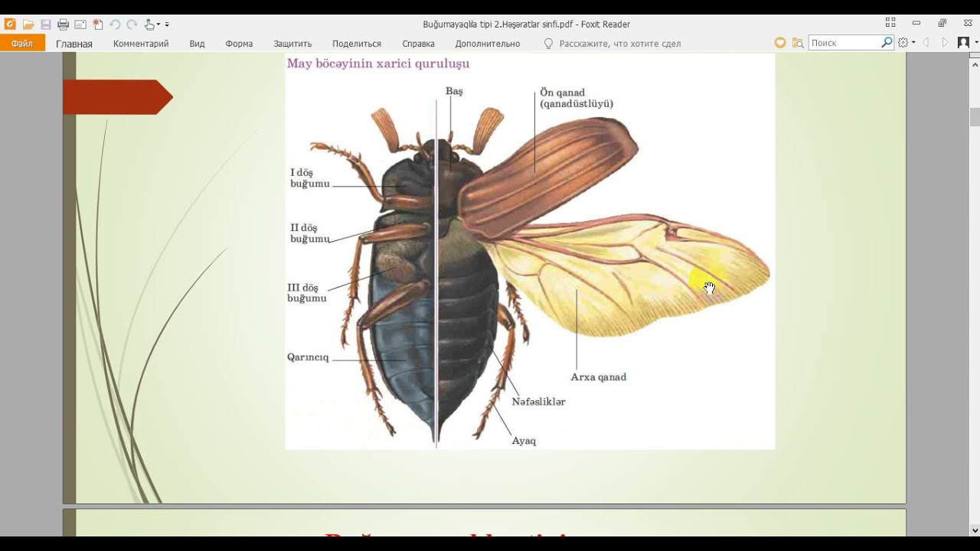Switch to the Комментарий tab

click(x=141, y=44)
